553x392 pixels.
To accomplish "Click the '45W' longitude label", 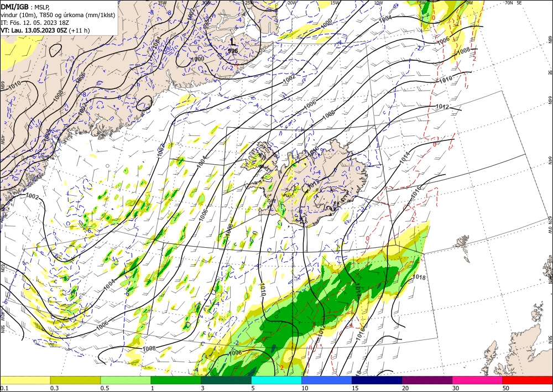I will [x=2, y=140].
